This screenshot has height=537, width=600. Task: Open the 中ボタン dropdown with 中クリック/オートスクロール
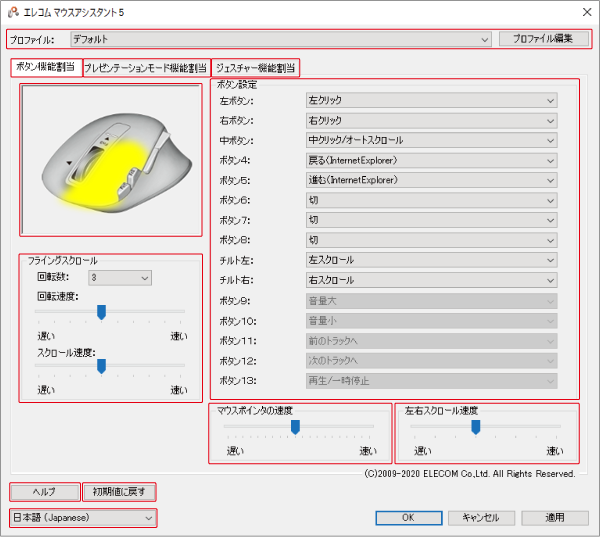tap(431, 140)
